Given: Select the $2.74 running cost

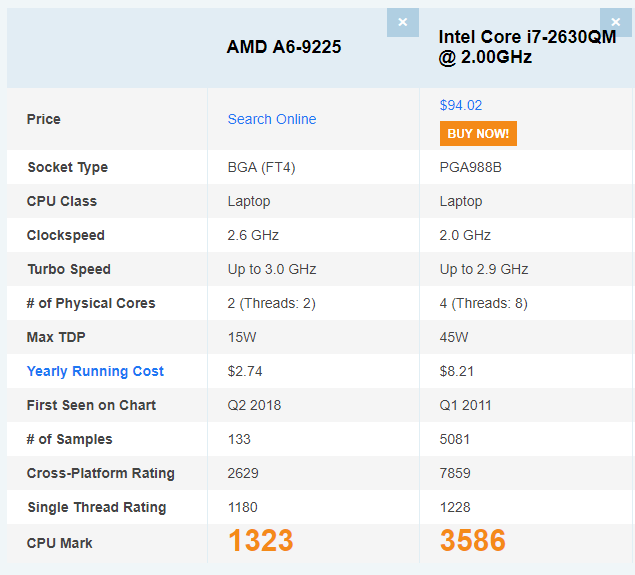Looking at the screenshot, I should pyautogui.click(x=245, y=371).
